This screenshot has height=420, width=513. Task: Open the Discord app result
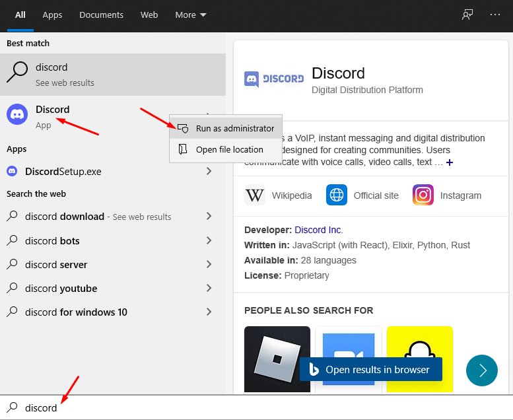[85, 117]
